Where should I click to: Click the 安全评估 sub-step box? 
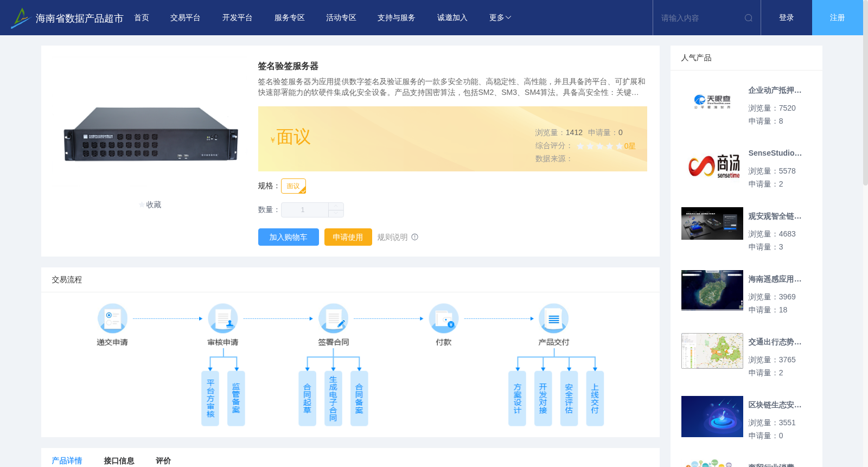(x=569, y=399)
